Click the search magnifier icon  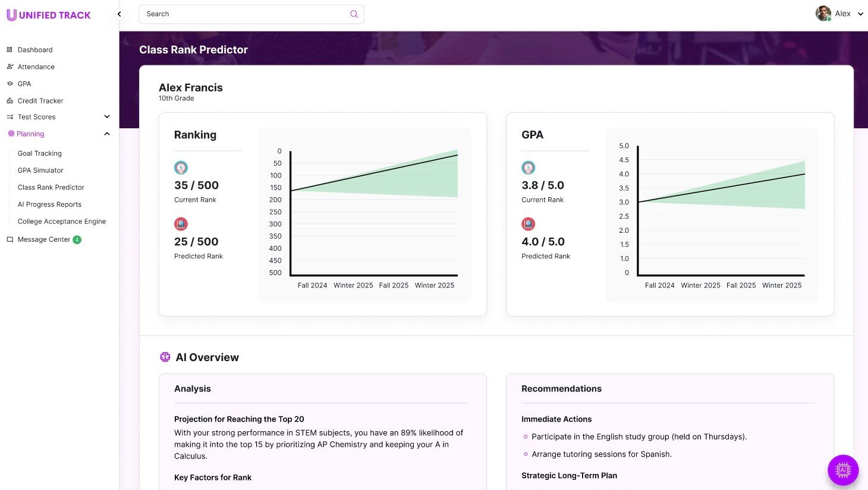coord(354,14)
